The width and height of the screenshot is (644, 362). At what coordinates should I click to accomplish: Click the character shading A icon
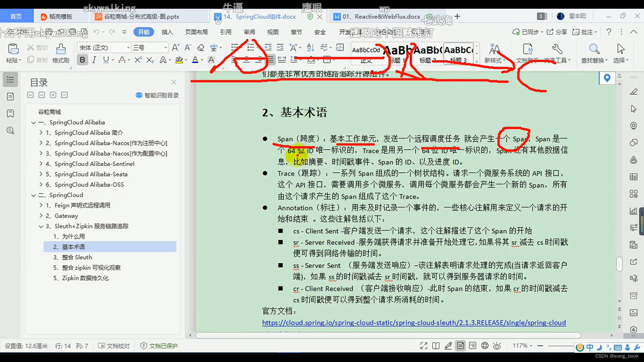[211, 60]
